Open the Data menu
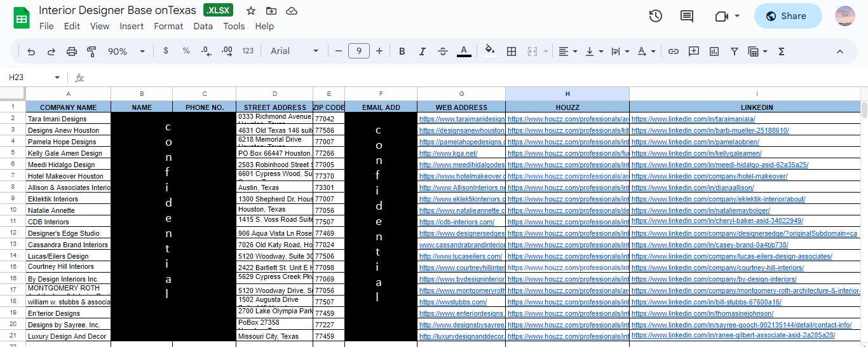Viewport: 868px width, 347px height. (x=203, y=26)
